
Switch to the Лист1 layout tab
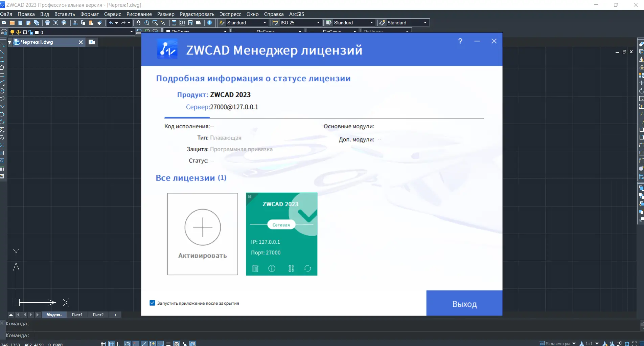coord(77,315)
